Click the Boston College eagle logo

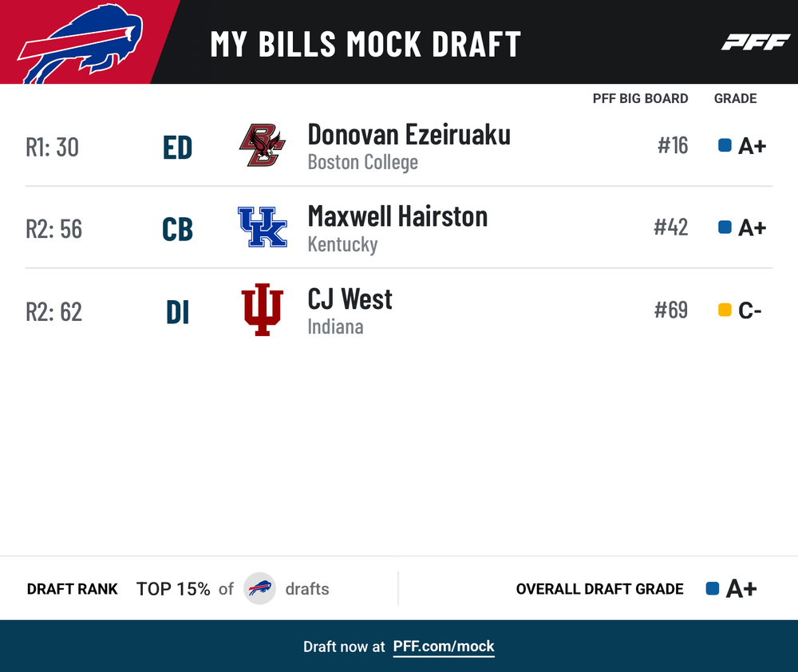(262, 145)
